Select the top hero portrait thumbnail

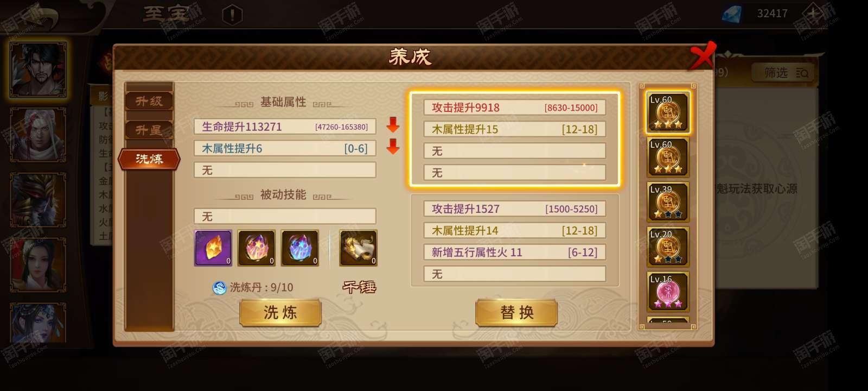coord(38,70)
